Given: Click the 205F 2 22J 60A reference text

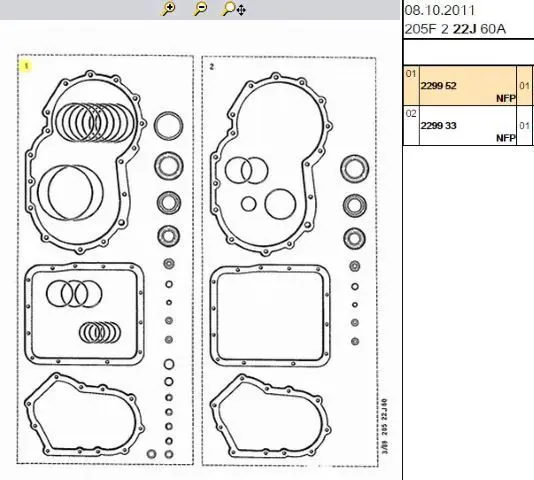Looking at the screenshot, I should (455, 29).
